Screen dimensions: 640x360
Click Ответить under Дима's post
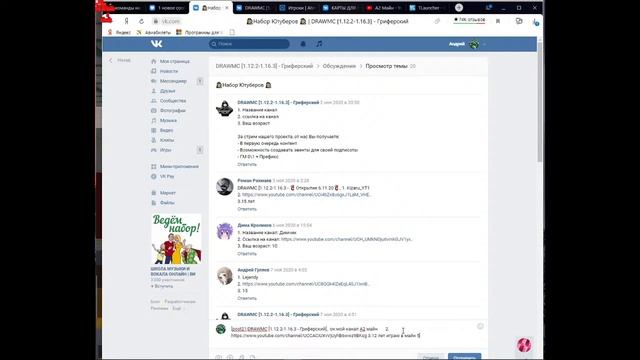click(247, 253)
